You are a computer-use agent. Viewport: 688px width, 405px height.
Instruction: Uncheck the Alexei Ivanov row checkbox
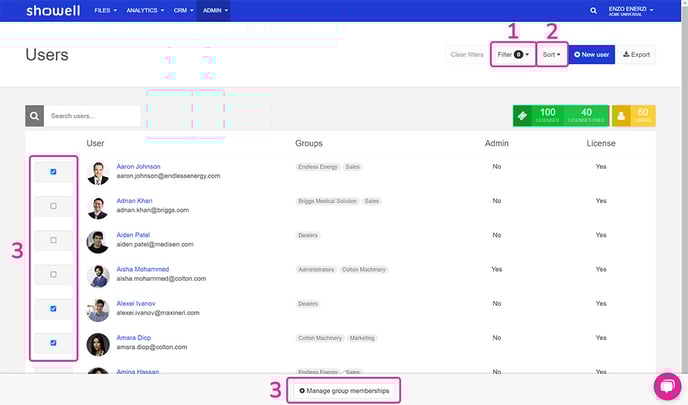point(54,308)
